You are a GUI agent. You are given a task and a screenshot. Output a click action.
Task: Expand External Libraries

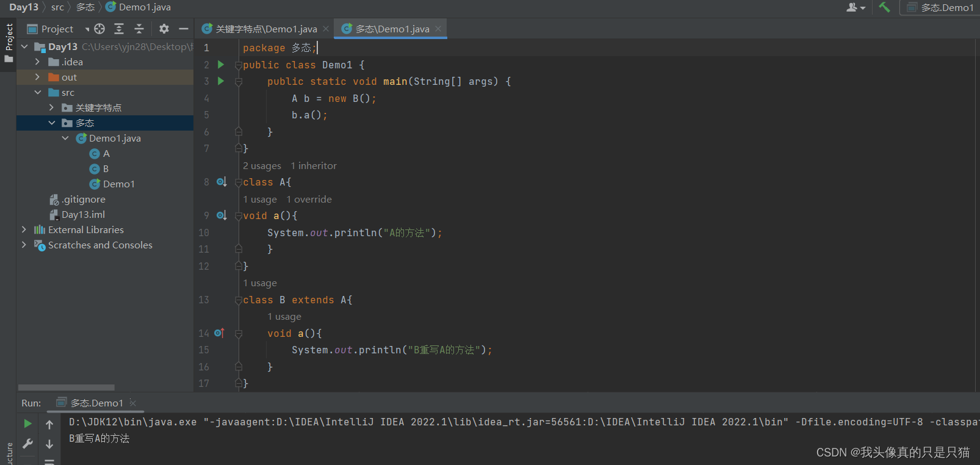click(x=24, y=229)
